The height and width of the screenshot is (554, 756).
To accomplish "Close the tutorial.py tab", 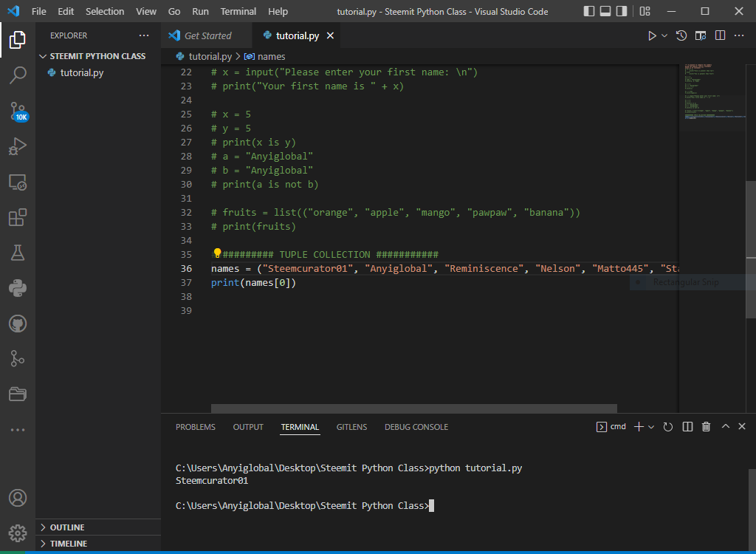I will (x=330, y=35).
